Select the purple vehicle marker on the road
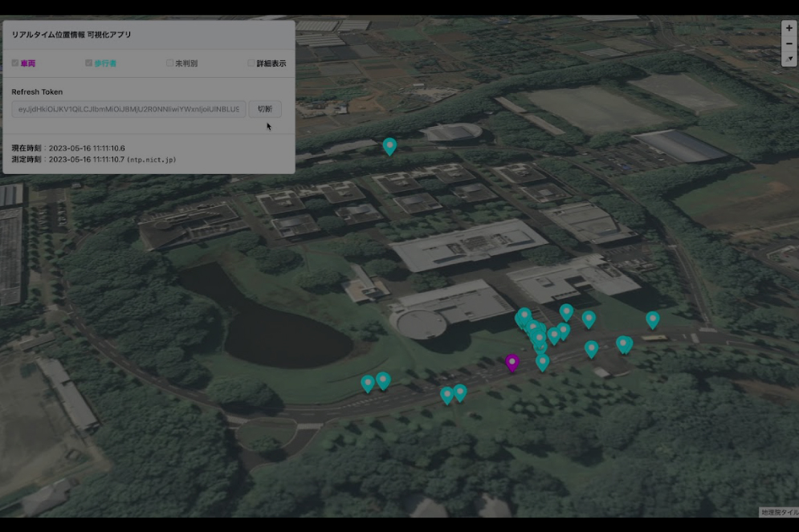Viewport: 799px width, 532px height. tap(512, 362)
